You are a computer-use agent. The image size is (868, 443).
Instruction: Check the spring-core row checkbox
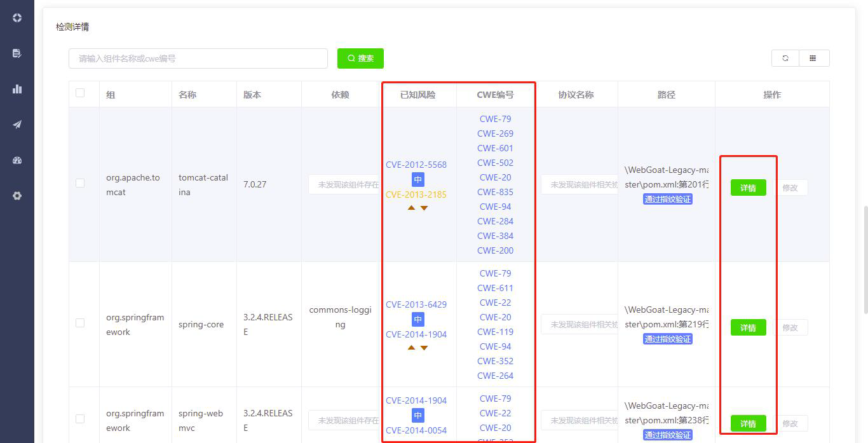click(x=80, y=323)
